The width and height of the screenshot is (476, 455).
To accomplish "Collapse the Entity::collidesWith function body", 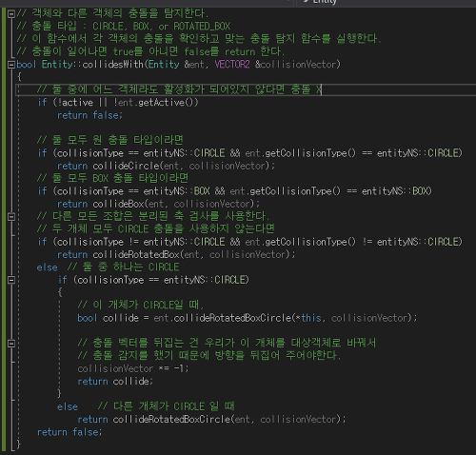I will pos(11,65).
